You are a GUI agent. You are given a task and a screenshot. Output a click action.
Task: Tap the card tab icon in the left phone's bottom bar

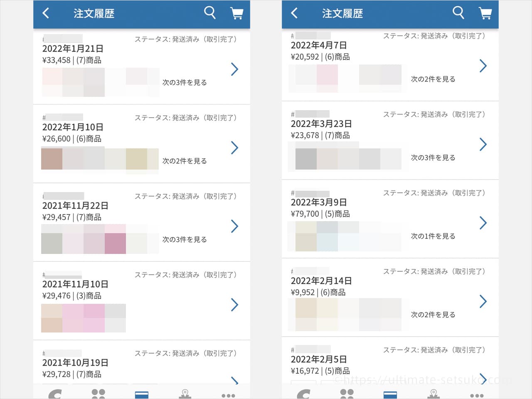click(x=142, y=394)
